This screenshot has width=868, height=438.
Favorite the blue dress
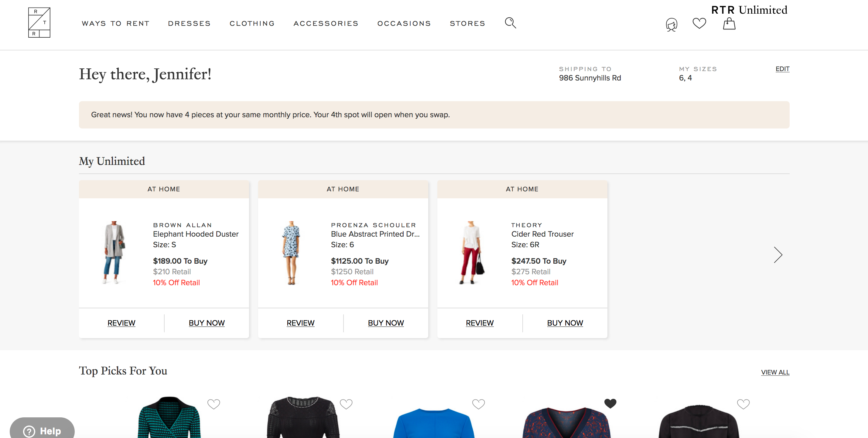coord(478,404)
